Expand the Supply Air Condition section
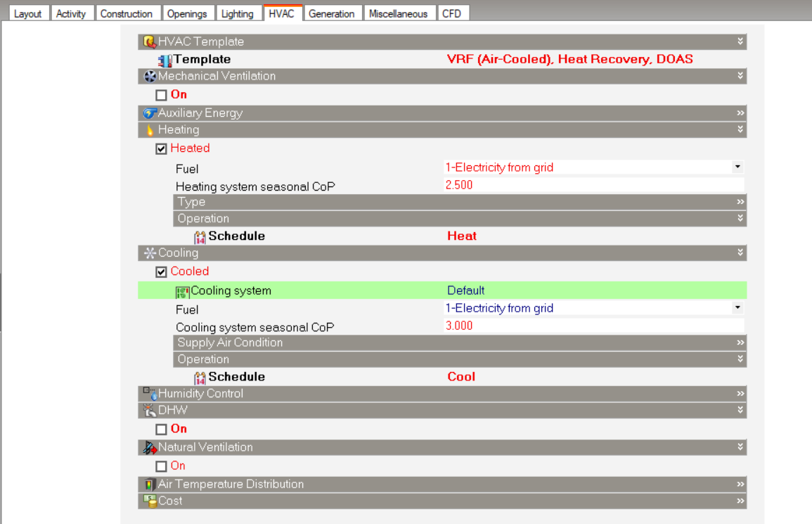The height and width of the screenshot is (524, 812). pos(740,343)
